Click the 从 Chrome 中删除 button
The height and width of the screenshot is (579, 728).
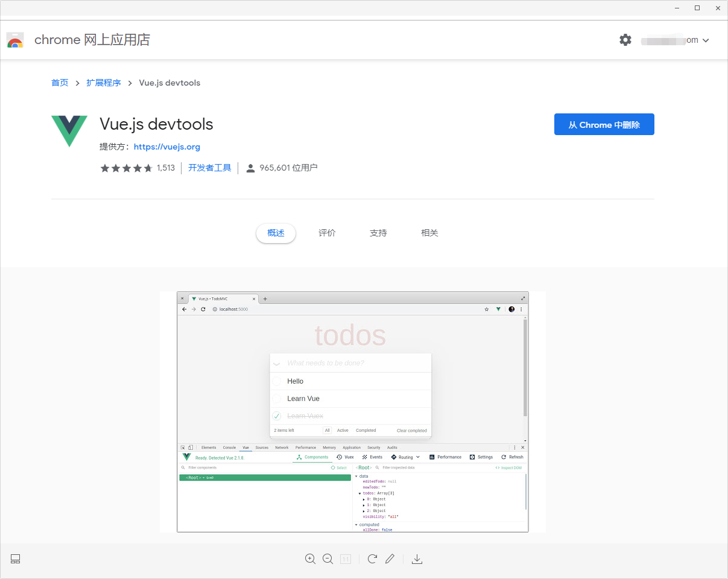604,124
